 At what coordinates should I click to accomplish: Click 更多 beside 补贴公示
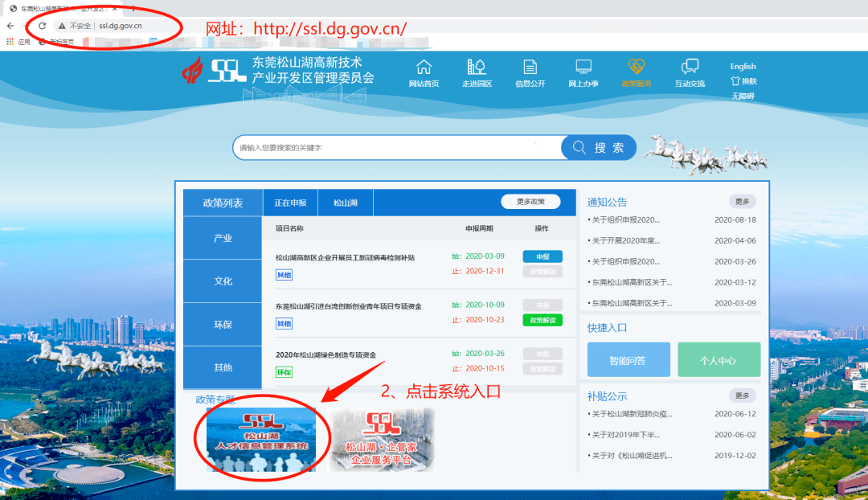742,395
